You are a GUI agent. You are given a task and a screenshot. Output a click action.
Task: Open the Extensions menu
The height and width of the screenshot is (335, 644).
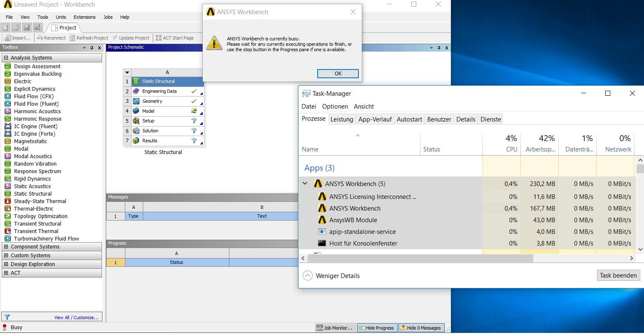(85, 17)
